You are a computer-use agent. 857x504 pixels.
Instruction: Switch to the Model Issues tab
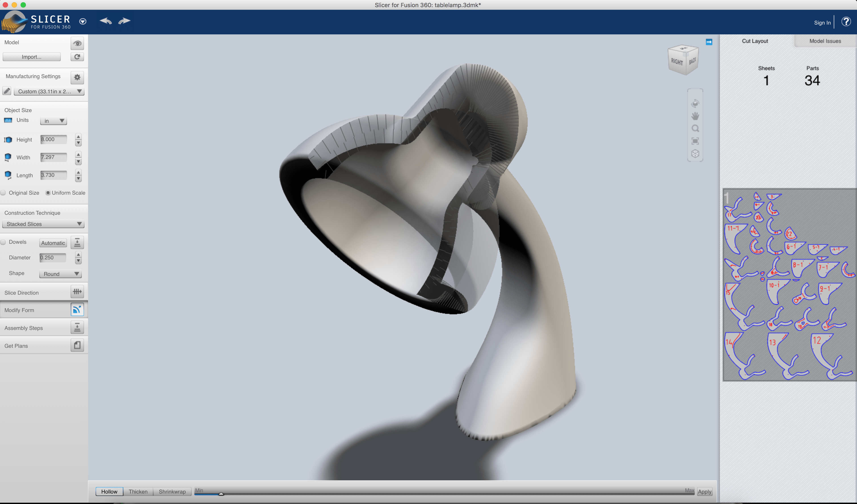pos(824,41)
